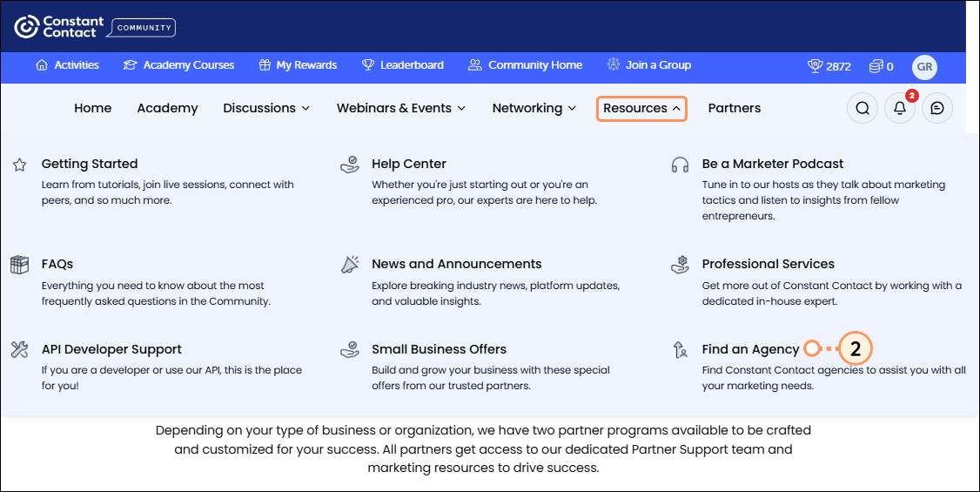Click the red 2 notification badge

click(x=912, y=96)
